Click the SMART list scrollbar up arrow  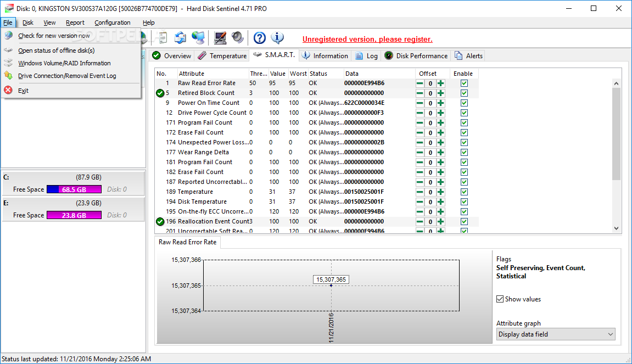click(x=616, y=83)
